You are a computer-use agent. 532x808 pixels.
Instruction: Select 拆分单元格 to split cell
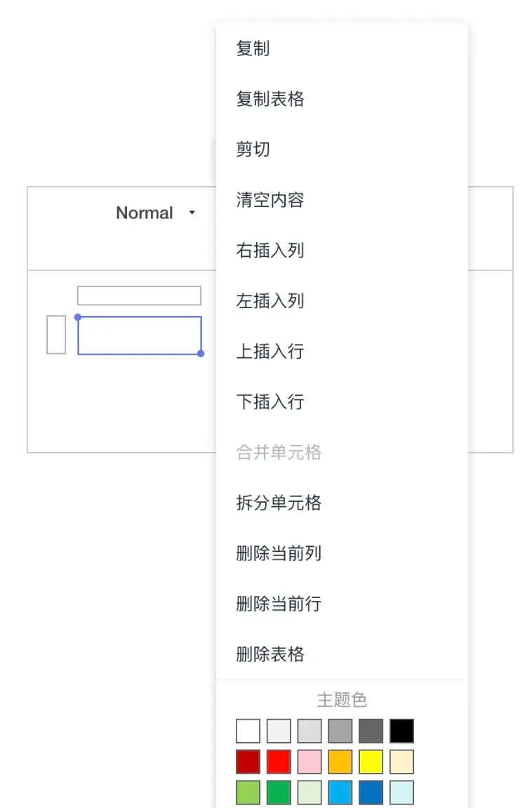point(279,503)
